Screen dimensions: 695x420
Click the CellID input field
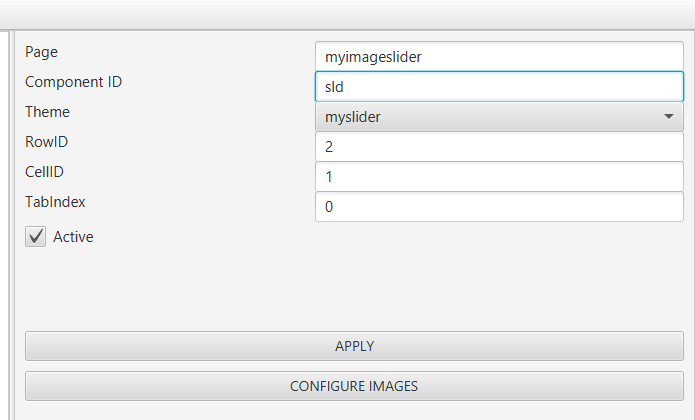pyautogui.click(x=498, y=177)
